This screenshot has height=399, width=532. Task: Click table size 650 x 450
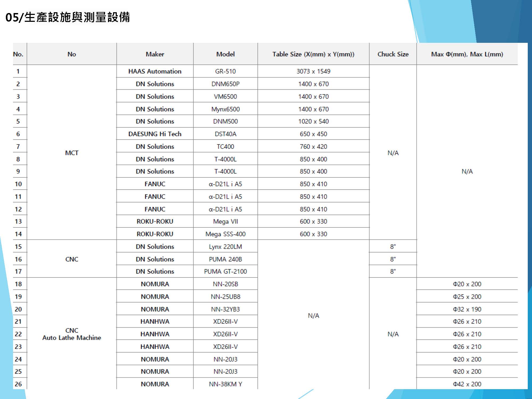[313, 134]
